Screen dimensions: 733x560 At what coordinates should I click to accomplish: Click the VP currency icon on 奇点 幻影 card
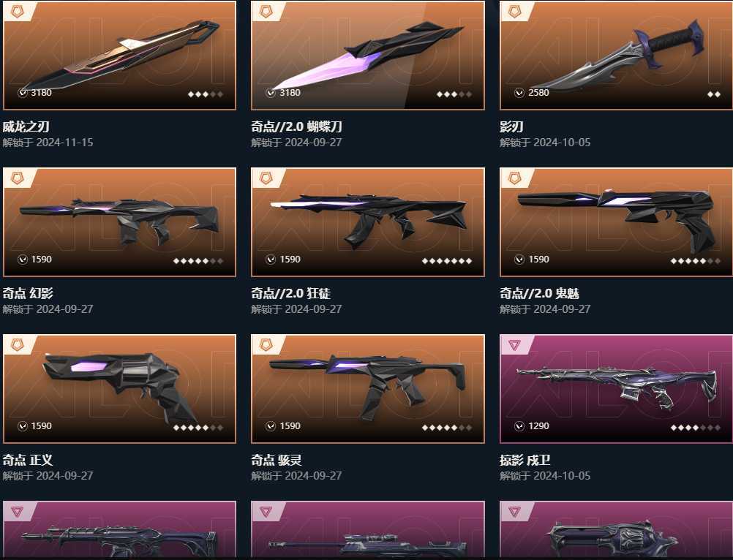pyautogui.click(x=23, y=260)
